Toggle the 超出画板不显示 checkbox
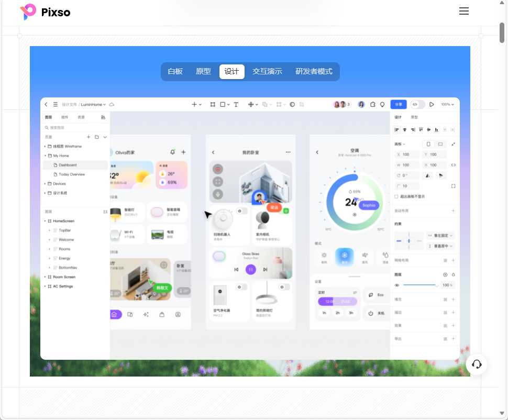 pos(396,196)
